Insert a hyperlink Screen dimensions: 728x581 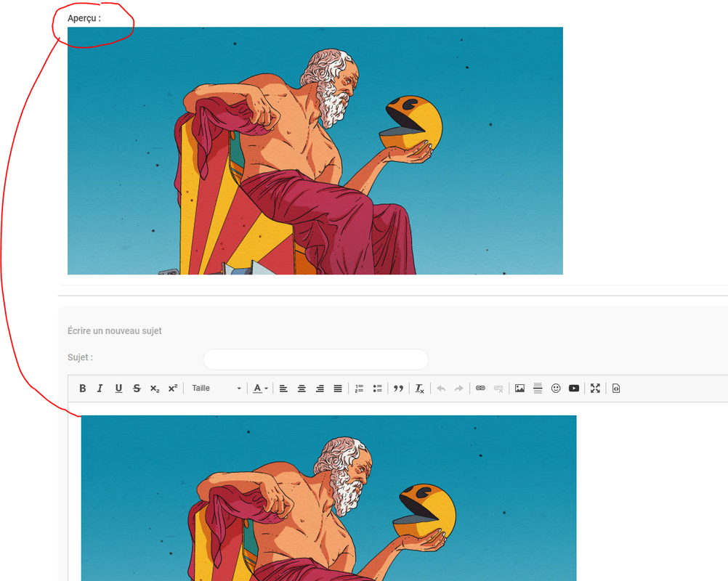[x=480, y=389]
